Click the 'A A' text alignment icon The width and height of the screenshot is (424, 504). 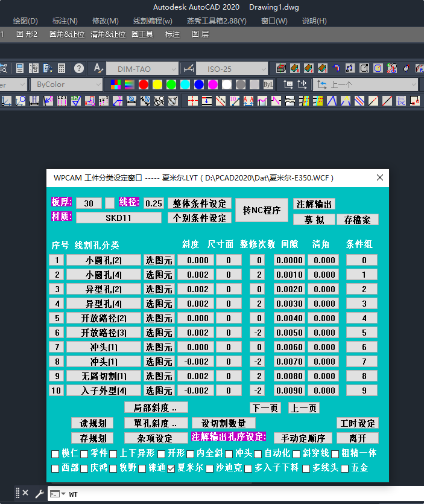pyautogui.click(x=248, y=101)
